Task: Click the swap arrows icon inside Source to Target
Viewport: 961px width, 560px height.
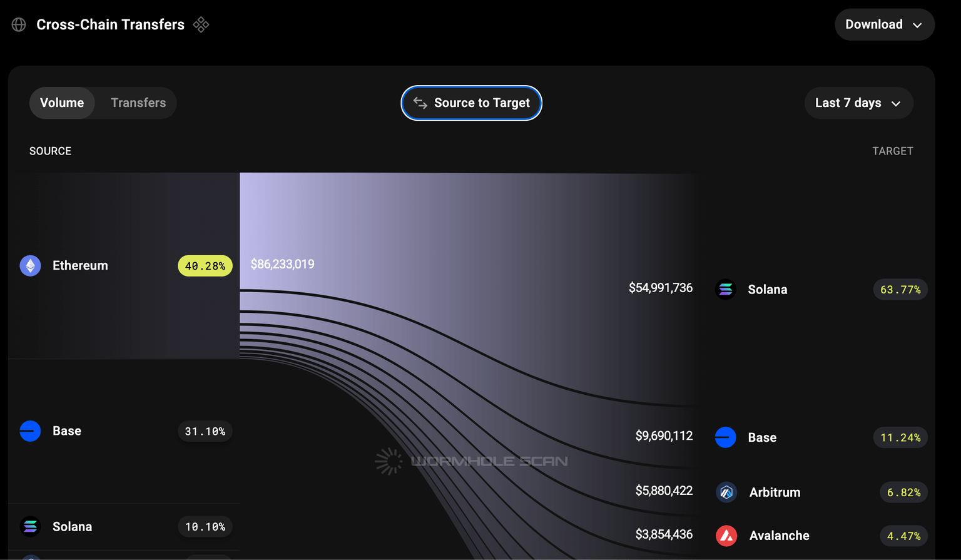Action: point(420,103)
